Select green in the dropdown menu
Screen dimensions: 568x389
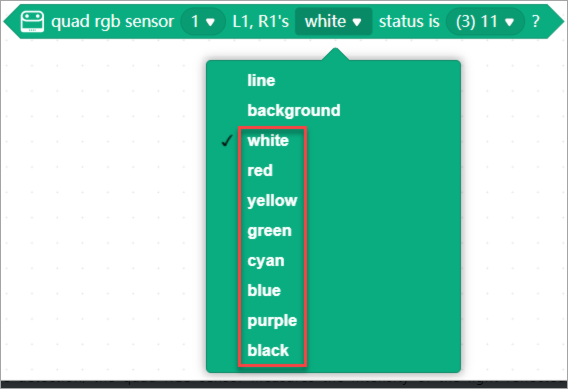pyautogui.click(x=270, y=231)
